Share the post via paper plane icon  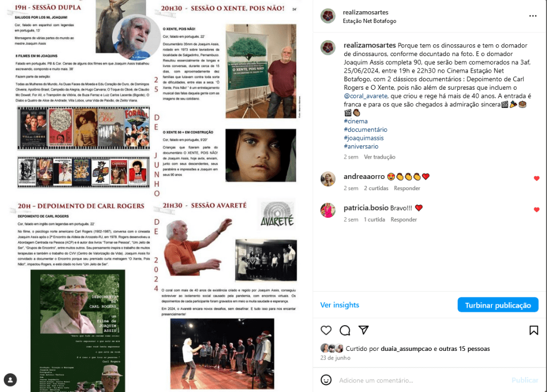click(364, 330)
